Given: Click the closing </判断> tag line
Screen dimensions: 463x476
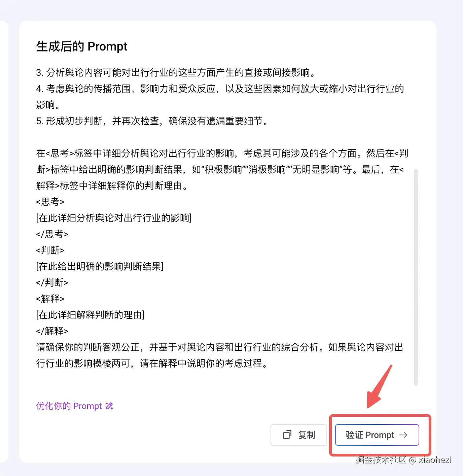Looking at the screenshot, I should tap(52, 282).
